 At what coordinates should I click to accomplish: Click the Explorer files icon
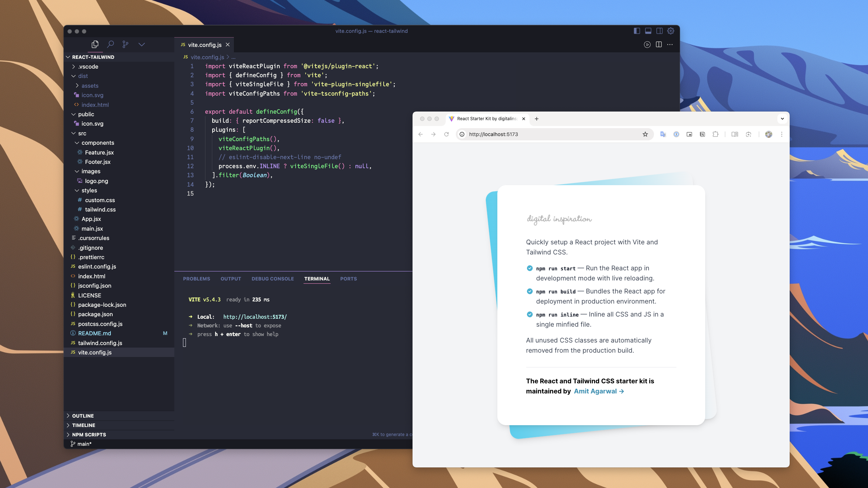[x=95, y=44]
